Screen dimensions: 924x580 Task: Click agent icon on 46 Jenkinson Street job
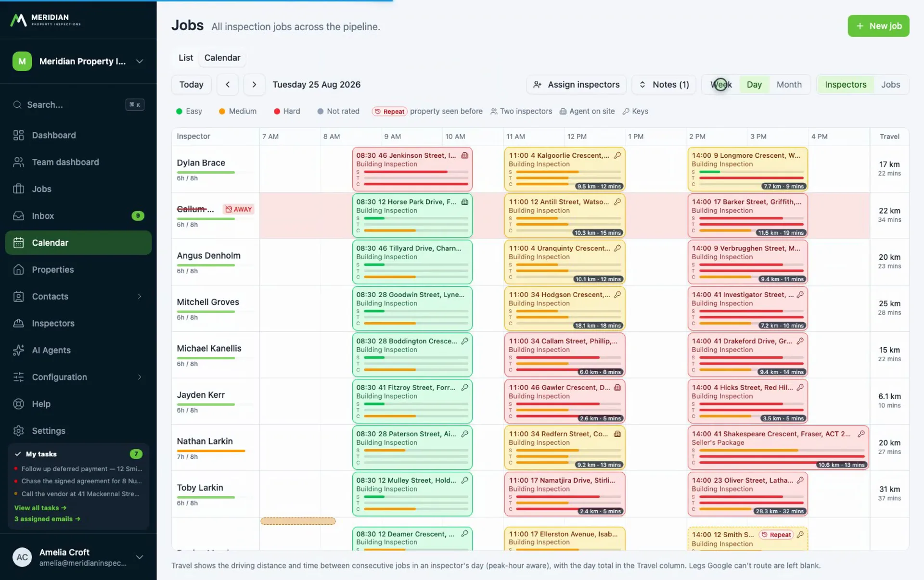coord(464,155)
